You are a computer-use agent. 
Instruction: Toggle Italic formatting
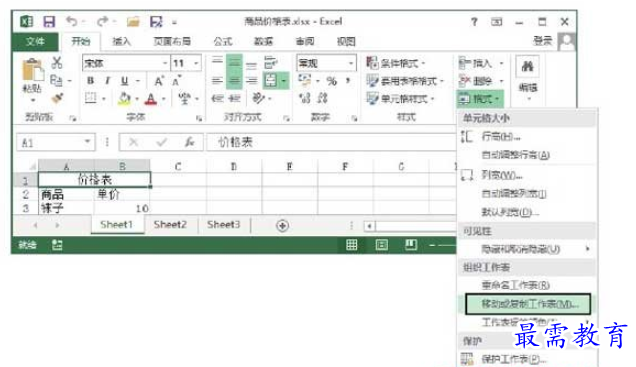(x=107, y=81)
